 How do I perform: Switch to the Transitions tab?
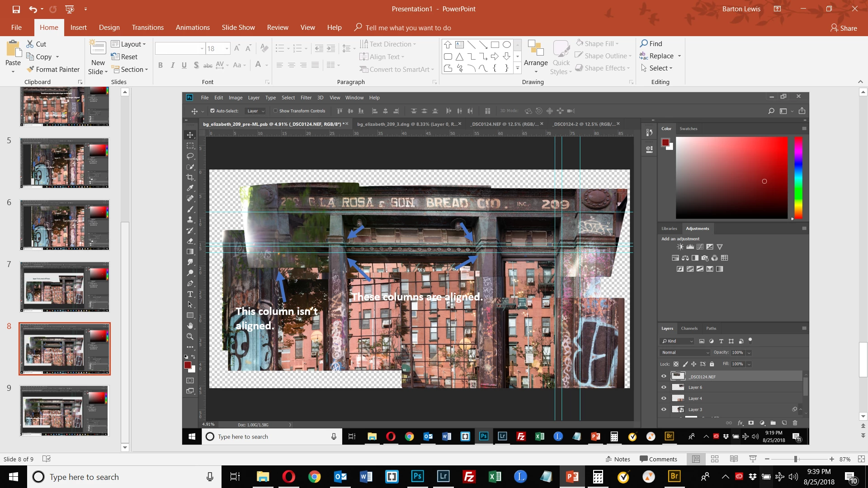[x=147, y=28]
